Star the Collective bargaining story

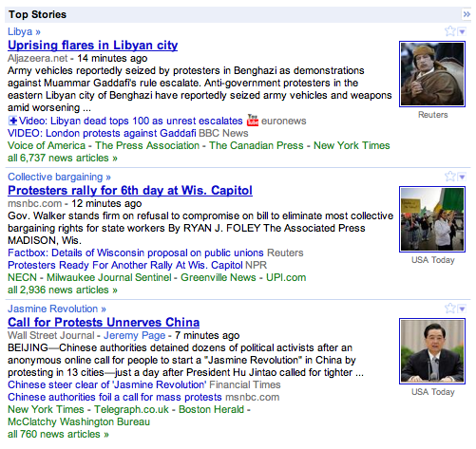(x=449, y=176)
